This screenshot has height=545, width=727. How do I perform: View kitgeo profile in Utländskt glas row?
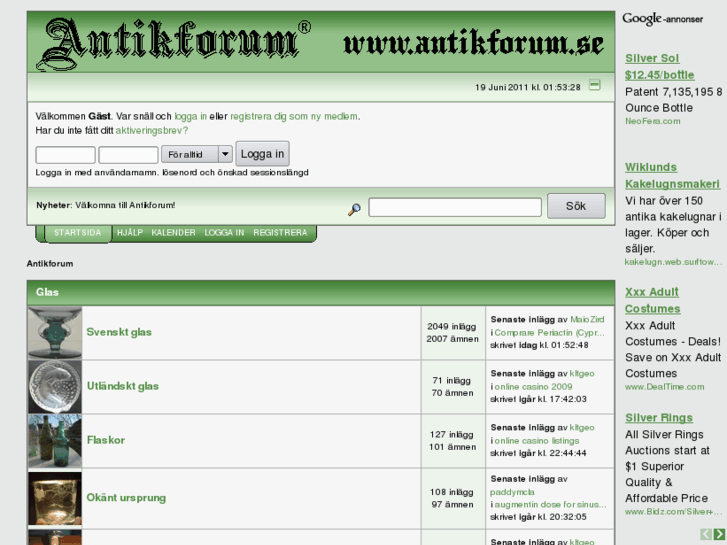coord(582,373)
